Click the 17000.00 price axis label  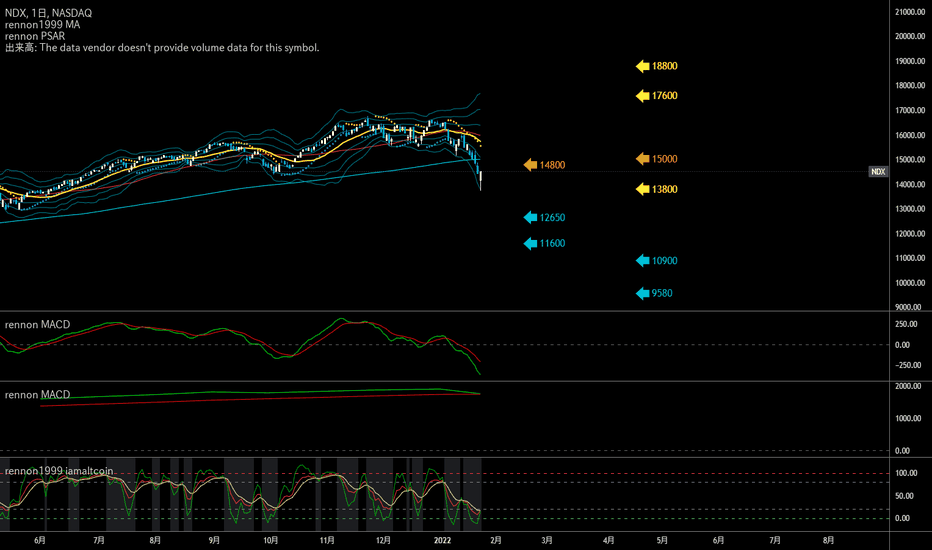[910, 111]
